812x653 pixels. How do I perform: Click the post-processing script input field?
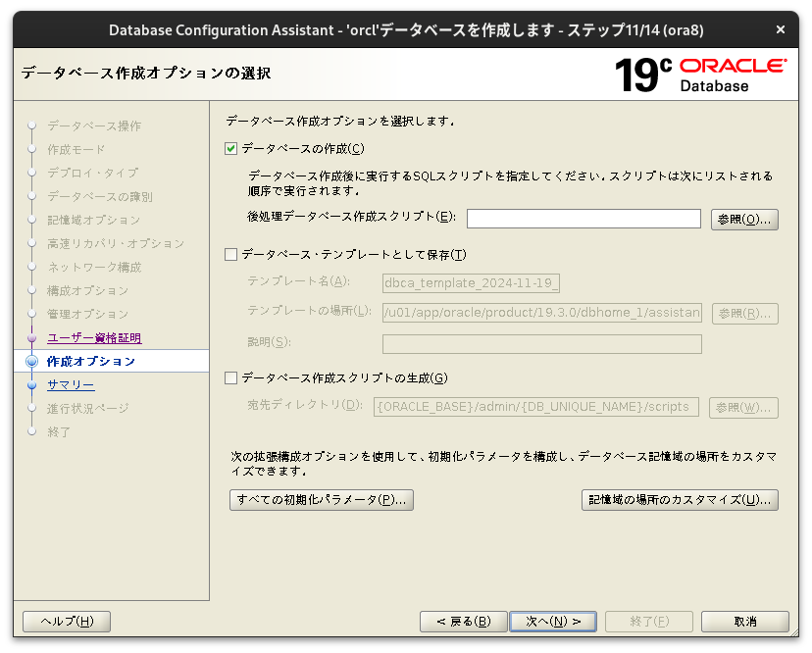click(584, 219)
